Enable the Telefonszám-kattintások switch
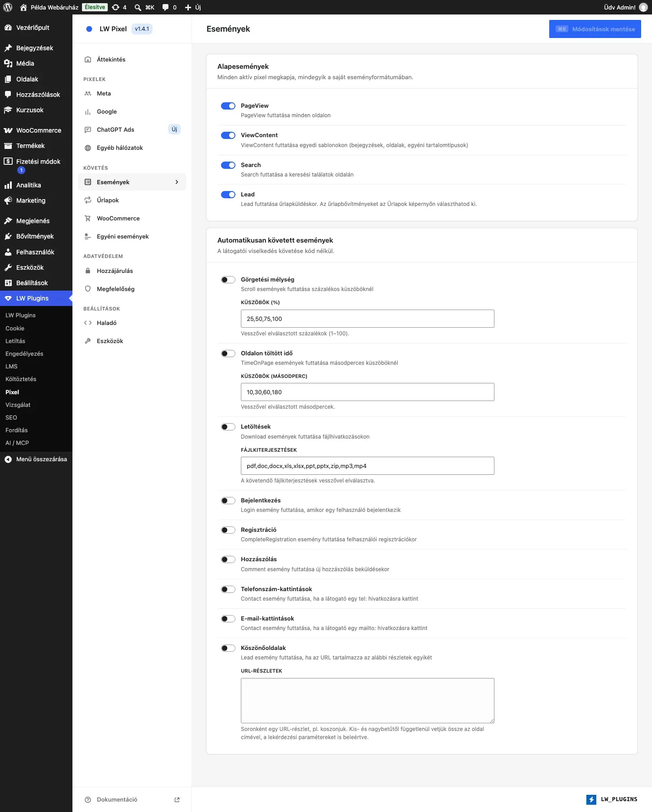The image size is (652, 812). pos(228,589)
